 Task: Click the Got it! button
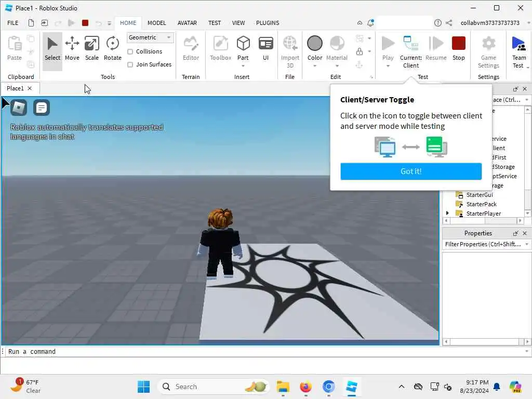tap(411, 171)
